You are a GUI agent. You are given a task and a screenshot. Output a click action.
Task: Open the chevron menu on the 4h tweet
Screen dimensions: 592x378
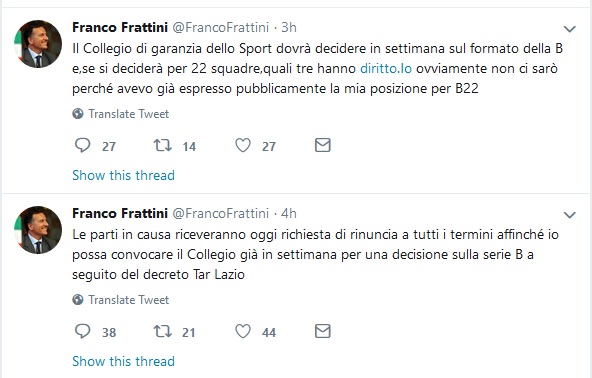point(569,215)
